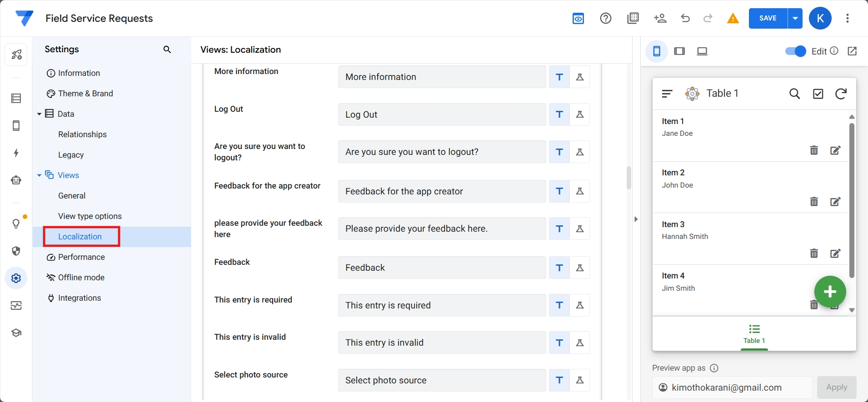Viewport: 868px width, 402px height.
Task: Collapse the preview panel arrow
Action: (636, 219)
